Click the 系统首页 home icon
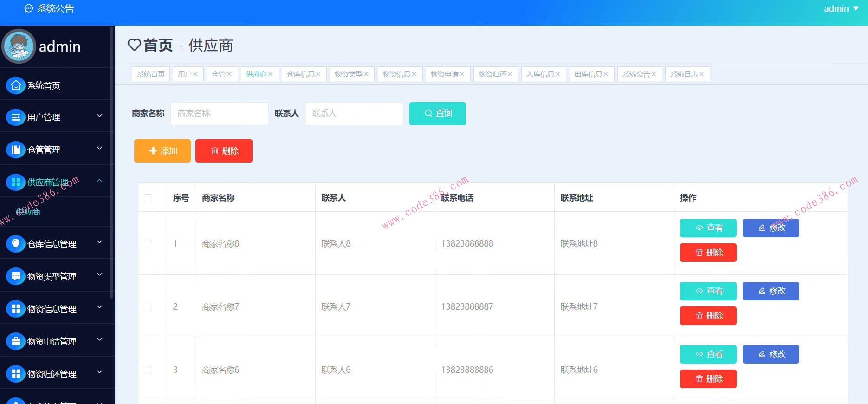This screenshot has width=868, height=404. [16, 85]
